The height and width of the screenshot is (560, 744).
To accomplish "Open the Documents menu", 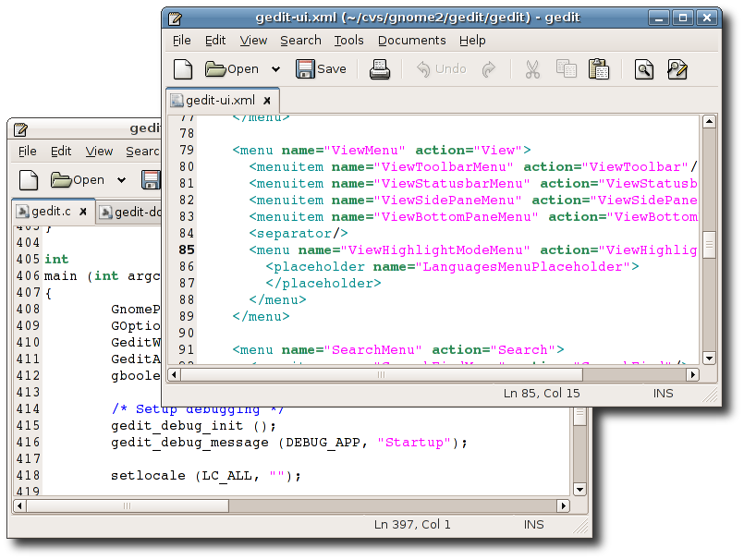I will 412,41.
